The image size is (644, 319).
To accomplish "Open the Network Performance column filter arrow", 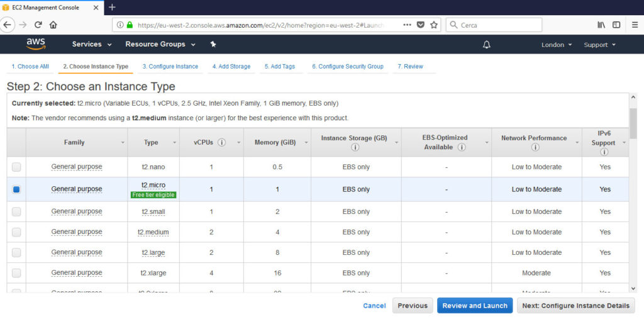I will (577, 143).
